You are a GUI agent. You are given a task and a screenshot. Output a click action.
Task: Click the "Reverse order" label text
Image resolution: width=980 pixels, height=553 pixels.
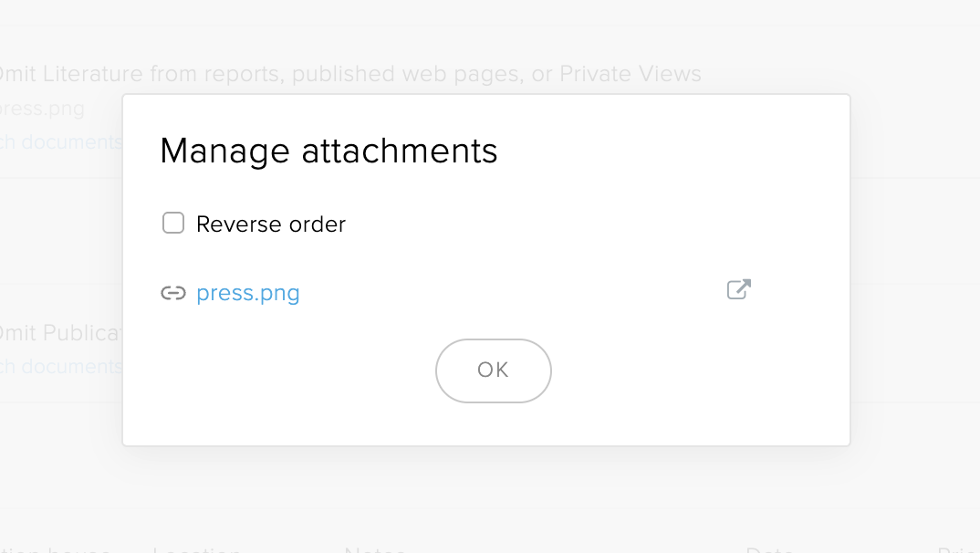tap(271, 224)
